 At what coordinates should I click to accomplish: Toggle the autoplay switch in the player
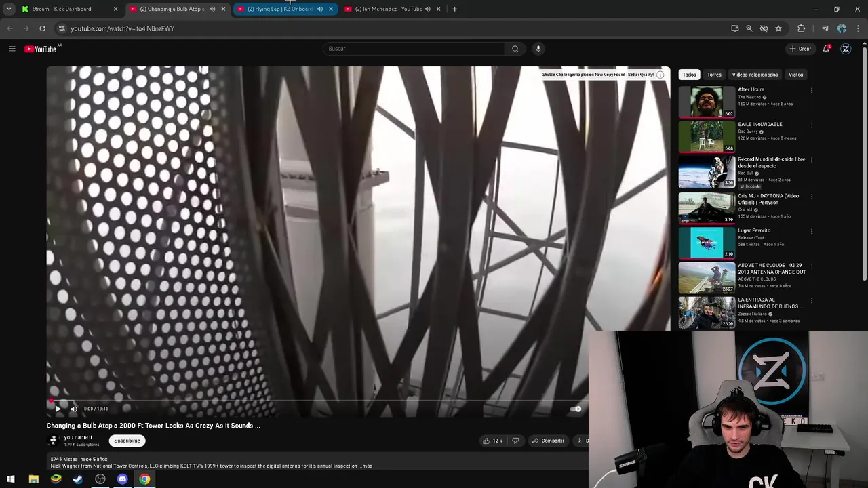coord(576,409)
